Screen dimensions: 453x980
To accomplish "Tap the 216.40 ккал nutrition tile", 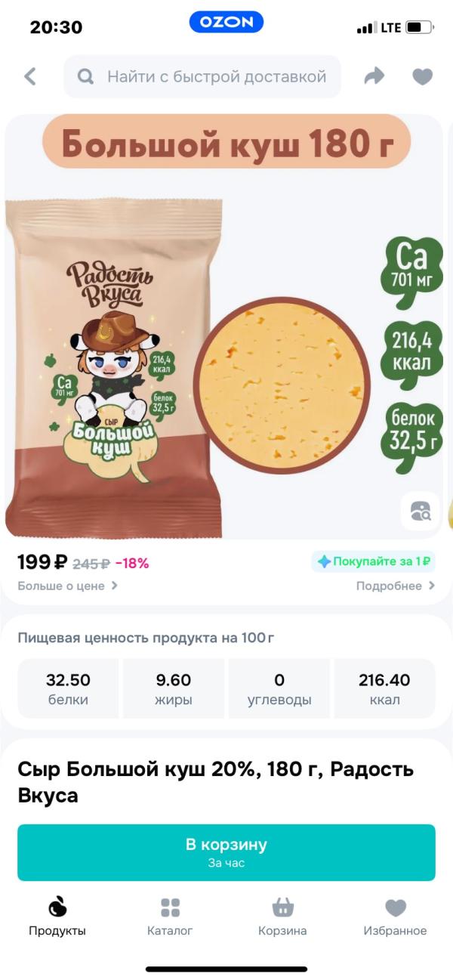I will pos(384,688).
